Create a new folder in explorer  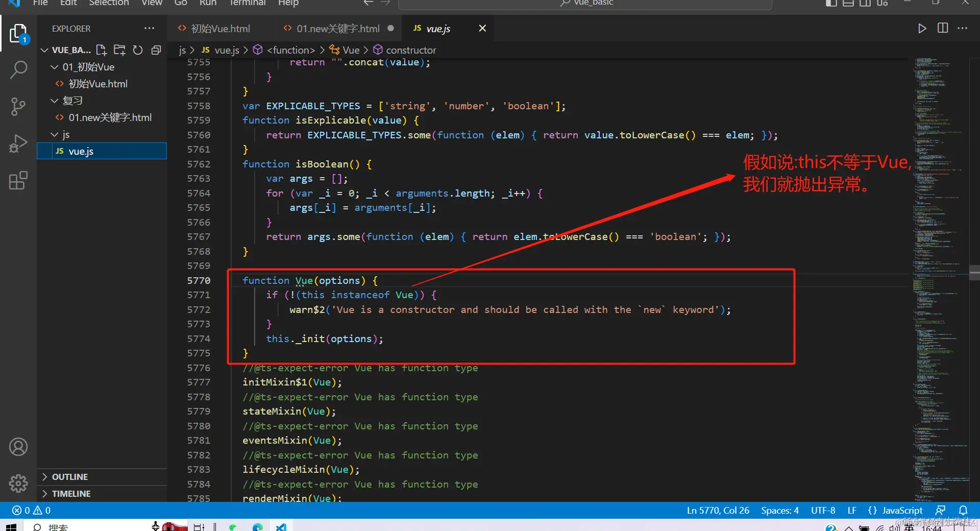[119, 50]
